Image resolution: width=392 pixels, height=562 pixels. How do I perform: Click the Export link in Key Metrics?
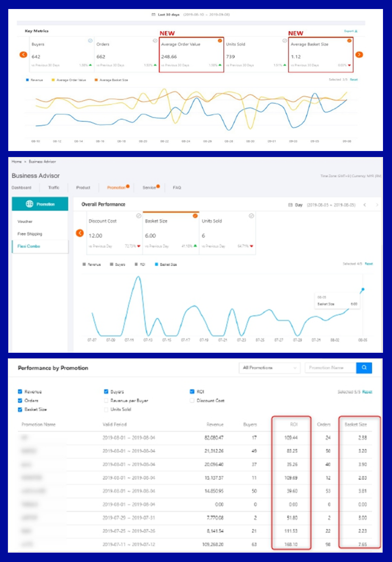351,31
